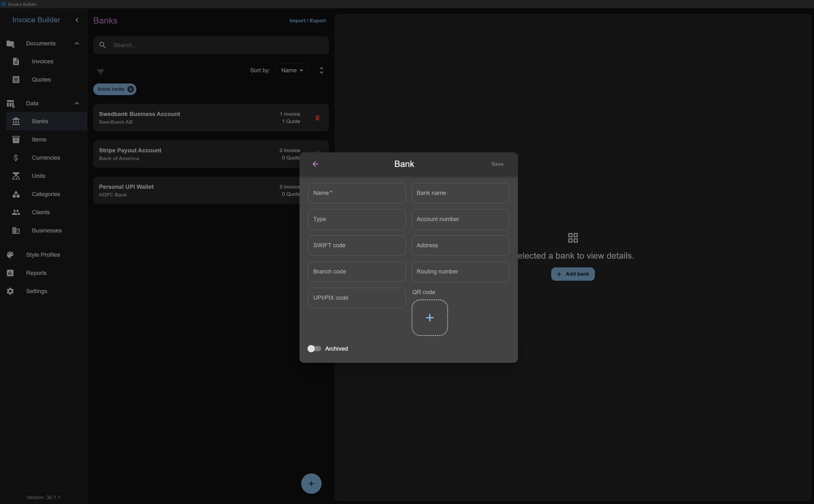Click the Add bank button
Viewport: 814px width, 504px height.
click(x=573, y=274)
